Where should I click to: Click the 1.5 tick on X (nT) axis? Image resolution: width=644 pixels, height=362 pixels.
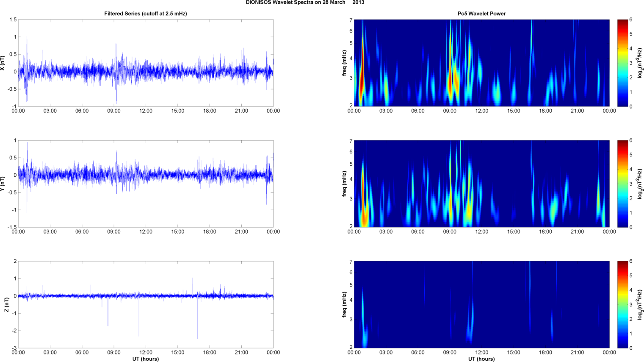click(x=13, y=20)
